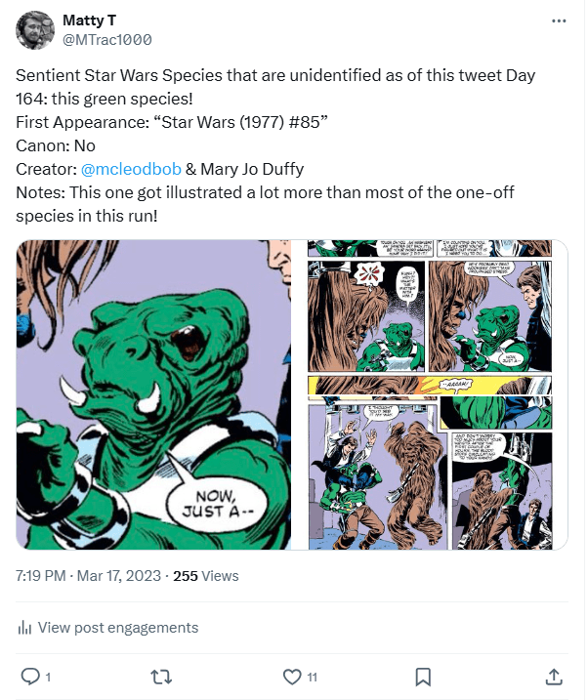Bookmark this tweet
Screen dimensions: 588x700
click(423, 676)
